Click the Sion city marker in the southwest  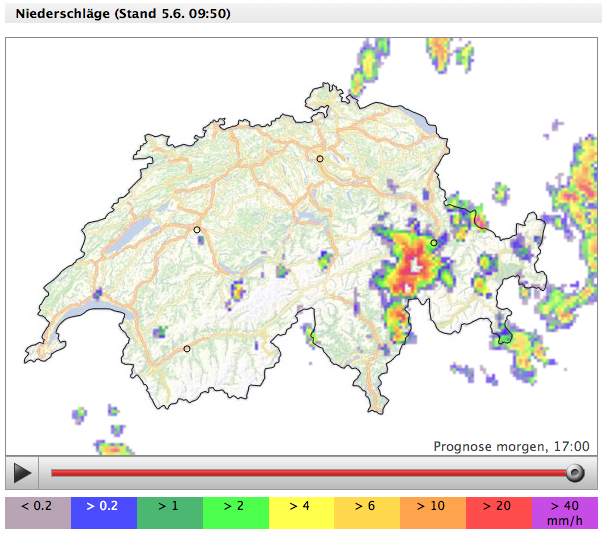coord(187,349)
